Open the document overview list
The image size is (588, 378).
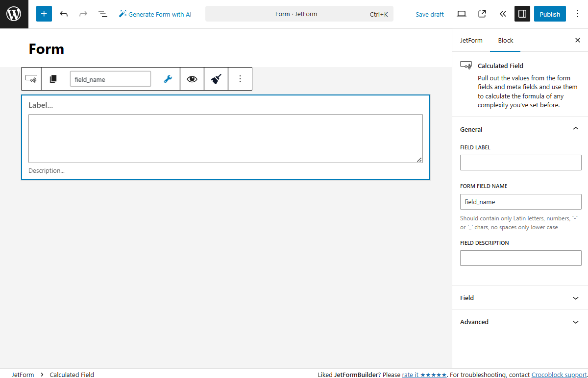(x=103, y=14)
